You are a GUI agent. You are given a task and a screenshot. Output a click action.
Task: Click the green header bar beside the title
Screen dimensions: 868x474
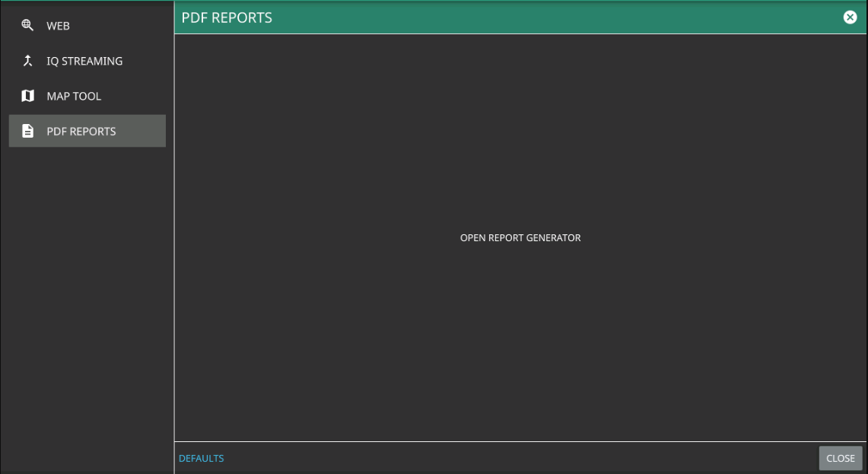coord(533,17)
